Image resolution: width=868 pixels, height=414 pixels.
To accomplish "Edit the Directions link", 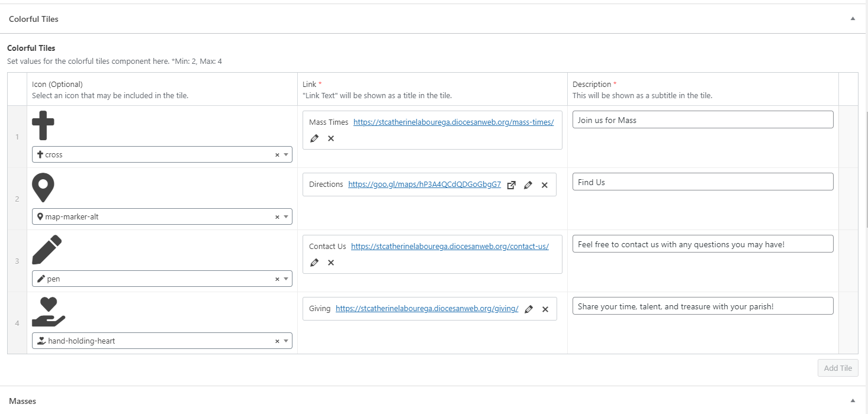I will pyautogui.click(x=528, y=185).
